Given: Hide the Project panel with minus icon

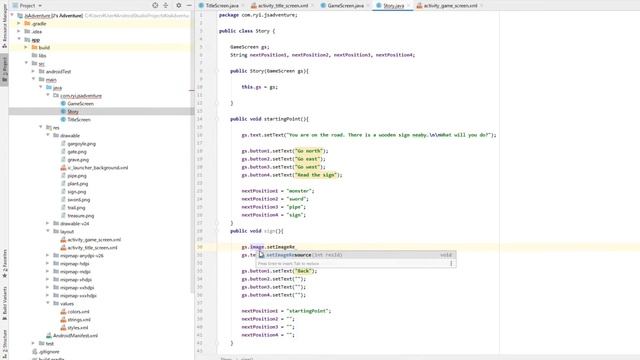Looking at the screenshot, I should [x=189, y=5].
